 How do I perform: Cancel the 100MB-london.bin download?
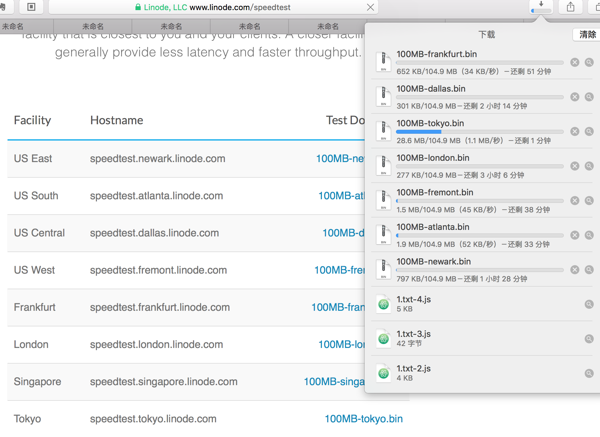click(574, 166)
